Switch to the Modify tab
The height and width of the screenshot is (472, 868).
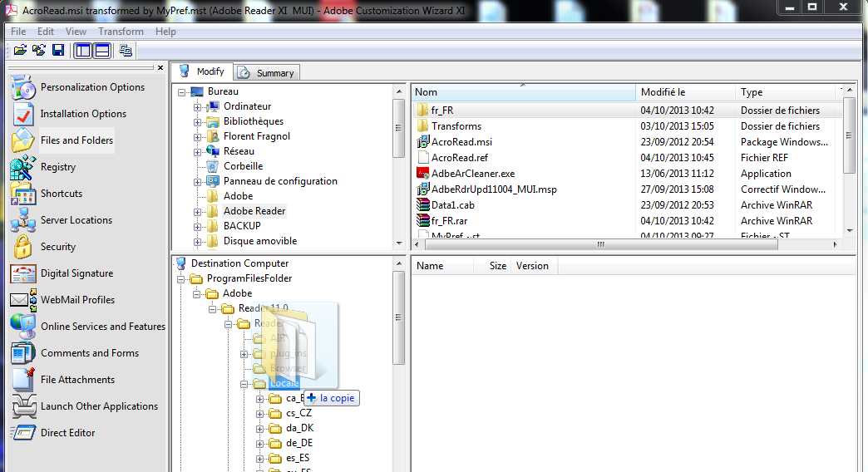[x=202, y=72]
